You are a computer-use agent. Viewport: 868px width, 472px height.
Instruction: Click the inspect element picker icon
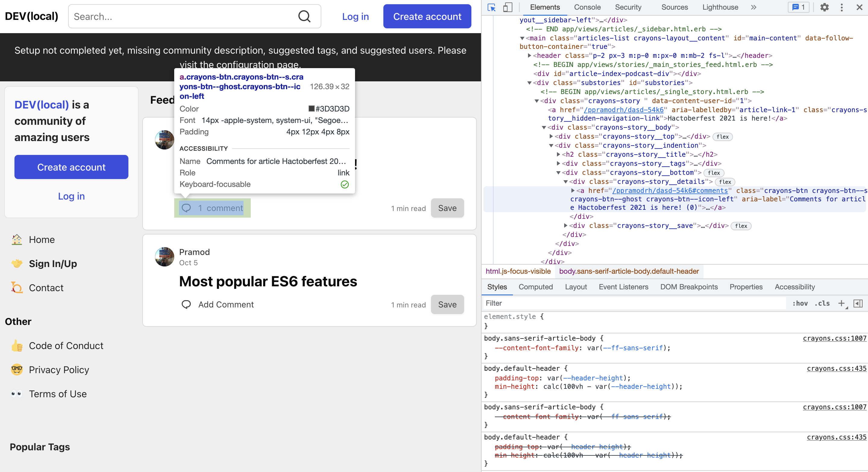492,8
